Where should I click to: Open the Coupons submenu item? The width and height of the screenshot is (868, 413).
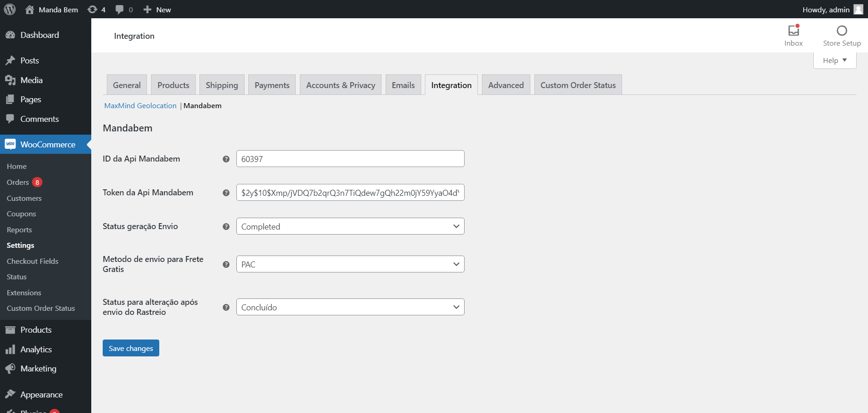21,214
